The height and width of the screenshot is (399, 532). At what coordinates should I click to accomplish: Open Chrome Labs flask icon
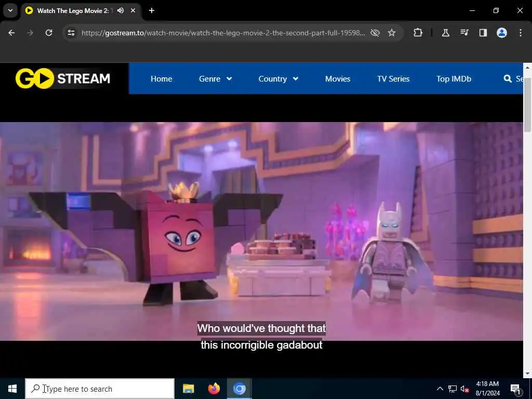pyautogui.click(x=445, y=33)
